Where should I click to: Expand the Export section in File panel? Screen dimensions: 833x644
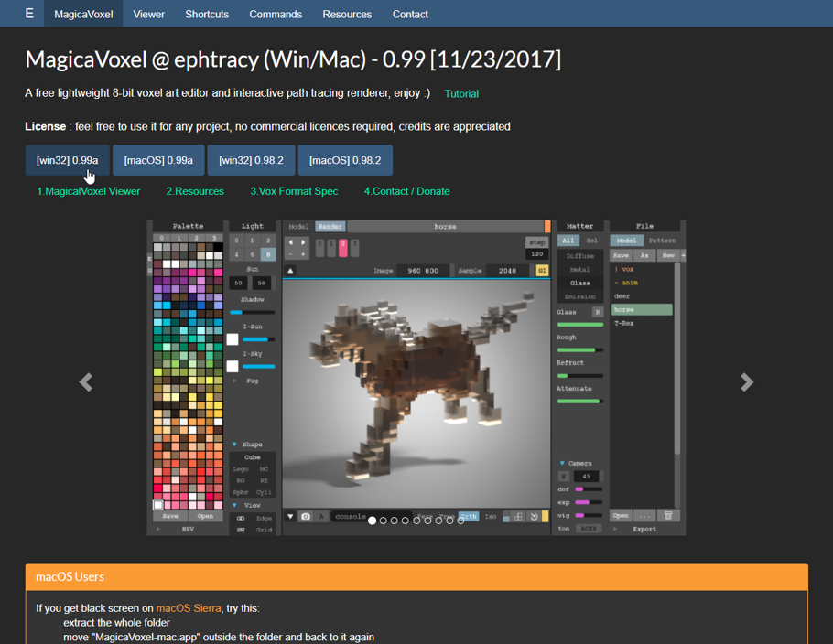(x=615, y=530)
